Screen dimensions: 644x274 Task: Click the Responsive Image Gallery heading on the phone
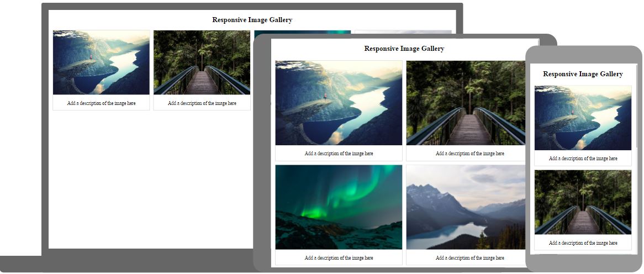(x=583, y=74)
